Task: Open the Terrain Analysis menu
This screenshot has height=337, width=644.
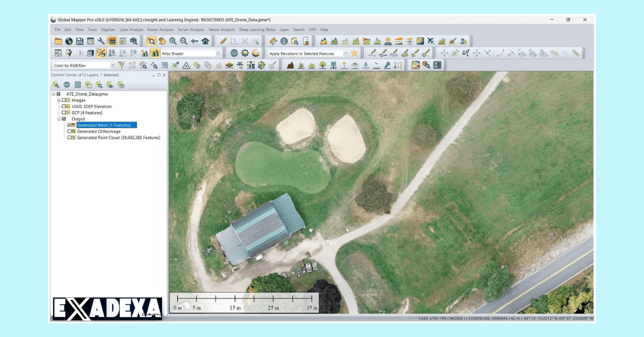Action: tap(191, 30)
